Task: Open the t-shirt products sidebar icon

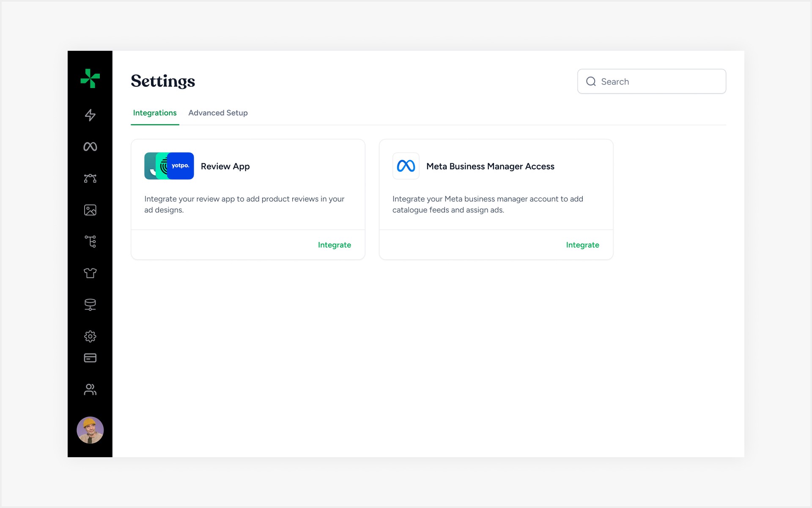Action: 90,273
